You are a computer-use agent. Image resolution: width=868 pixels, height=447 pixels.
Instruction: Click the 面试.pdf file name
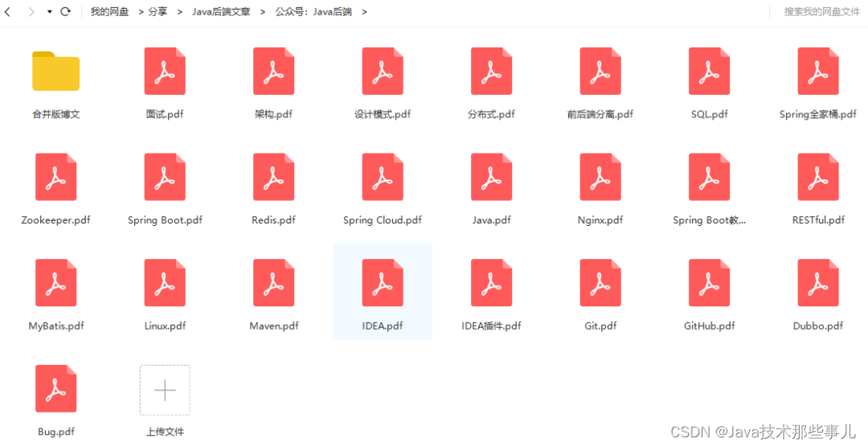click(x=165, y=114)
